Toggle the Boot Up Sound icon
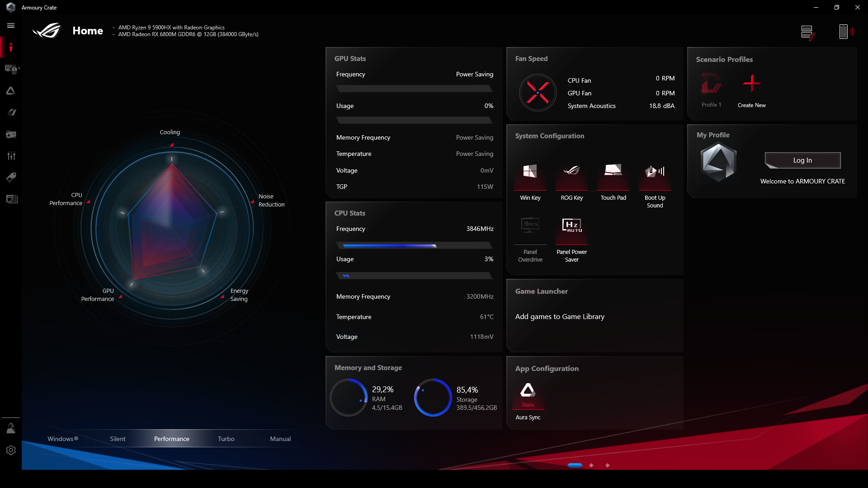The height and width of the screenshot is (488, 868). click(655, 172)
